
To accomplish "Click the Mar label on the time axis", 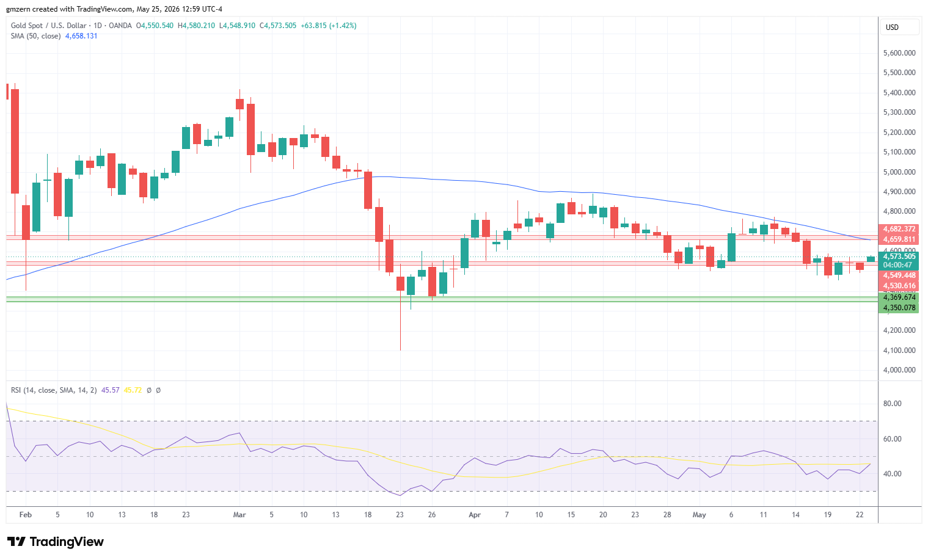I will pyautogui.click(x=239, y=515).
